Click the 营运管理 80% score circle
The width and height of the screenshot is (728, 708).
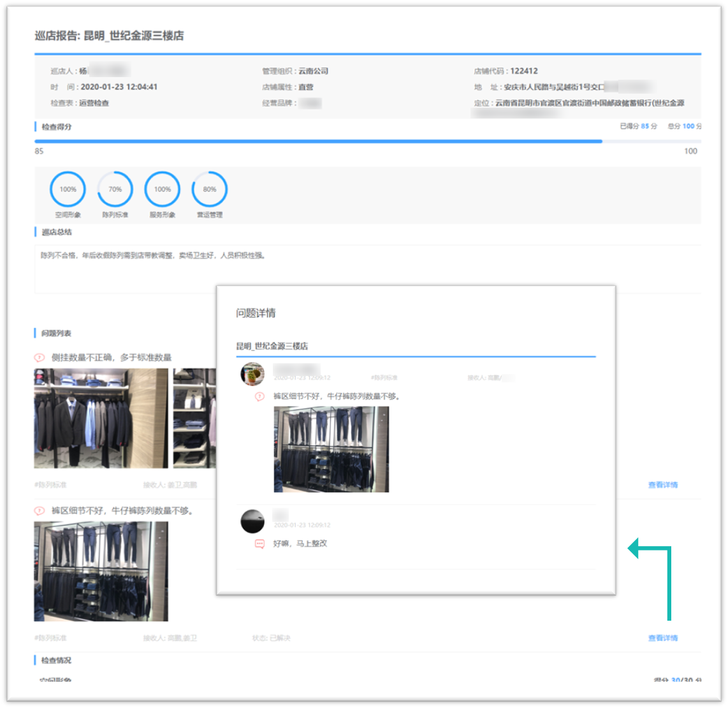click(x=210, y=189)
